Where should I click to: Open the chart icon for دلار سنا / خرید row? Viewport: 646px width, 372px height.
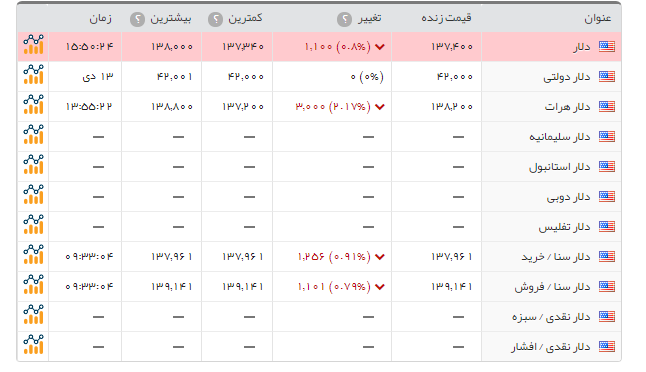click(33, 255)
